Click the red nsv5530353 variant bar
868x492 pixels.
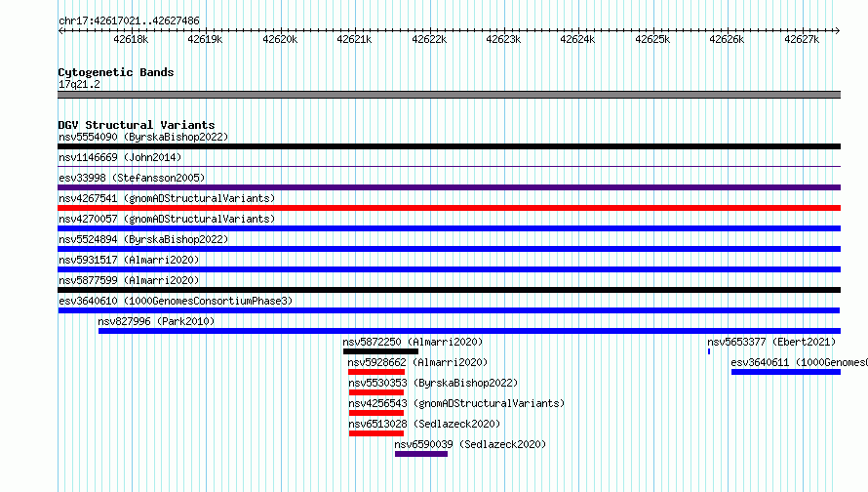point(376,392)
